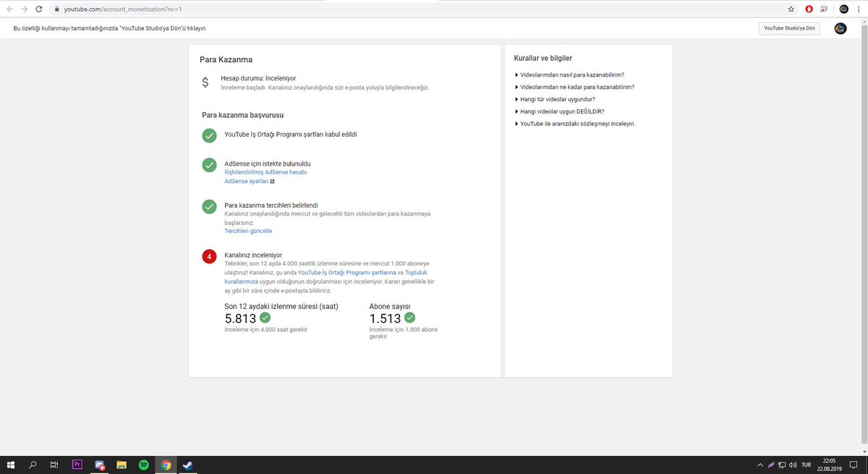This screenshot has width=868, height=474.
Task: Show hidden system tray icons
Action: [x=759, y=465]
